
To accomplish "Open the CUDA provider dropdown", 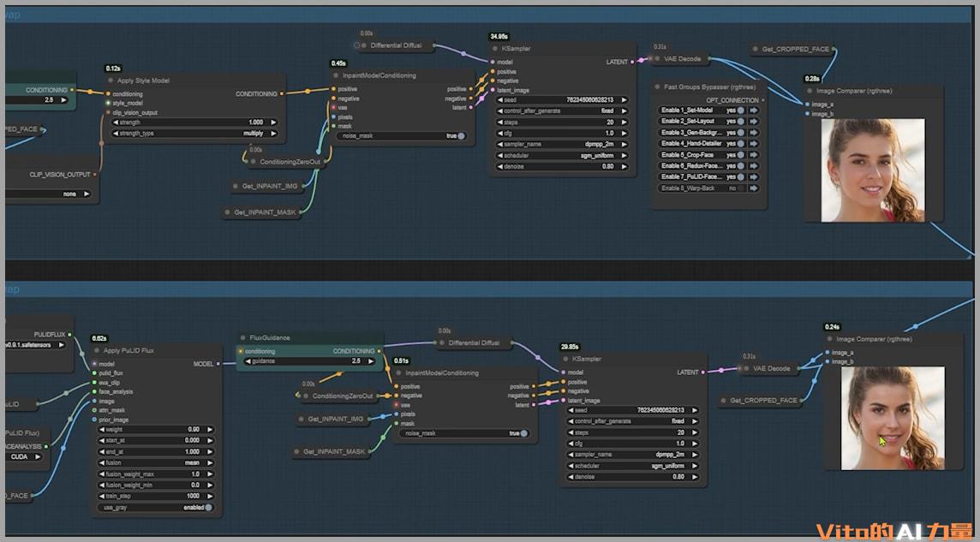I will click(24, 456).
